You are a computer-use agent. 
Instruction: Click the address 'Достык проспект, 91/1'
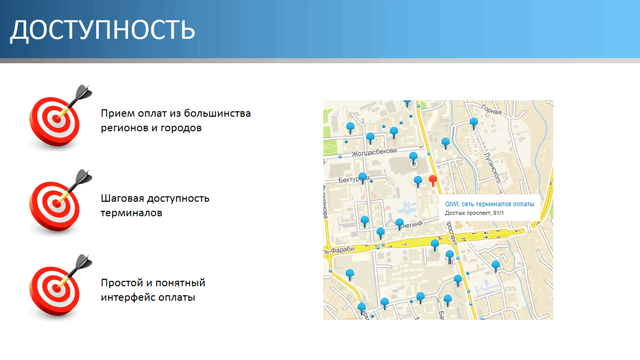474,213
